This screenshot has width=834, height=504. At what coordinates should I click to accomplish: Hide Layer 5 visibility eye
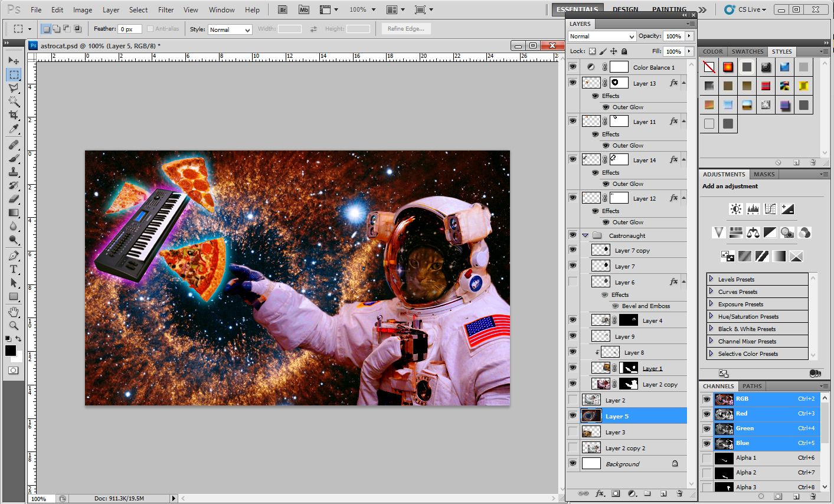point(573,415)
